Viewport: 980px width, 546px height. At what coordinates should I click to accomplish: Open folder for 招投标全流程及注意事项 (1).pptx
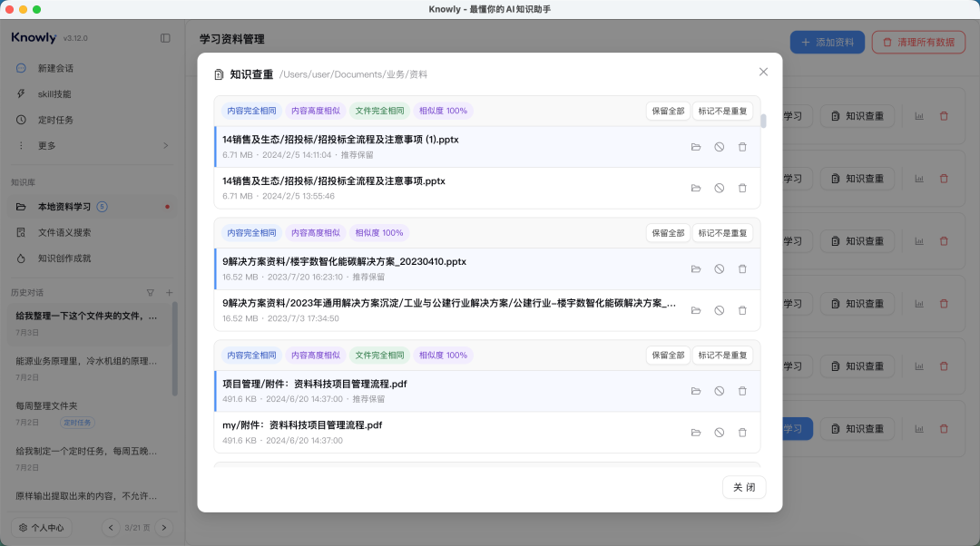click(x=696, y=147)
